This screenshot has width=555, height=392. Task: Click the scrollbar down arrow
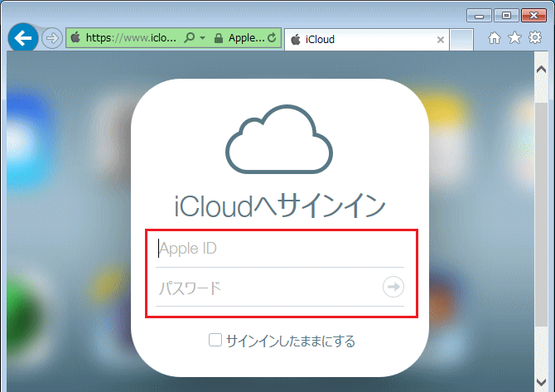coord(541,382)
